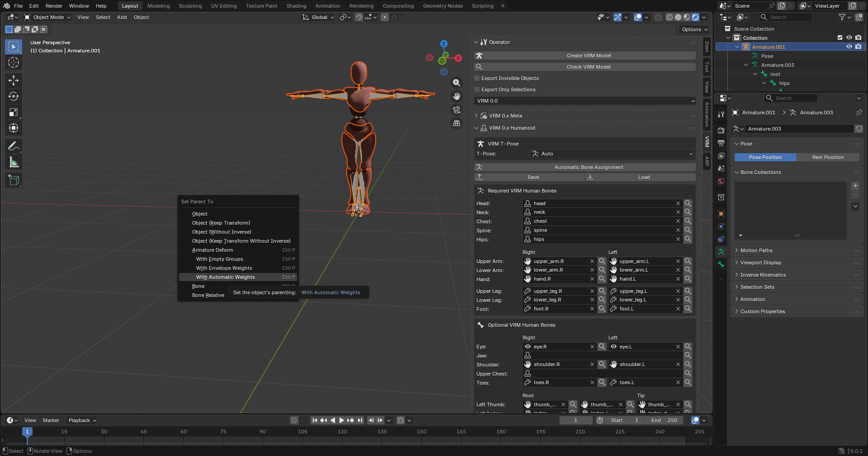
Task: Toggle the snapping magnet
Action: coord(359,17)
